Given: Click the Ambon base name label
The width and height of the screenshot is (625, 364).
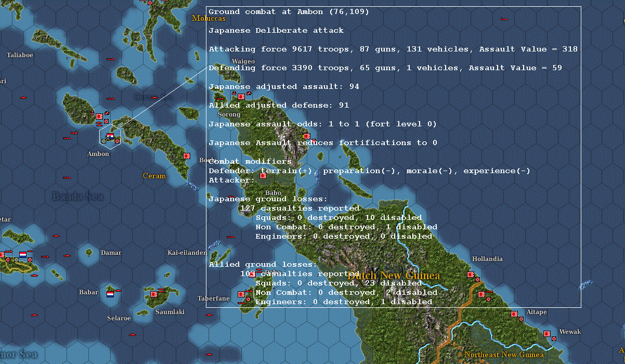Looking at the screenshot, I should [98, 154].
